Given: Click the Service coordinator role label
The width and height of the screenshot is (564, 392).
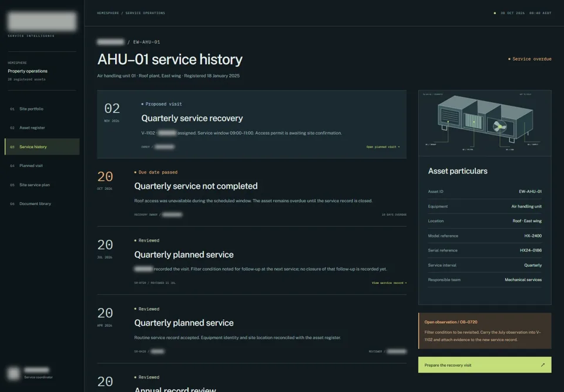Looking at the screenshot, I should (39, 377).
